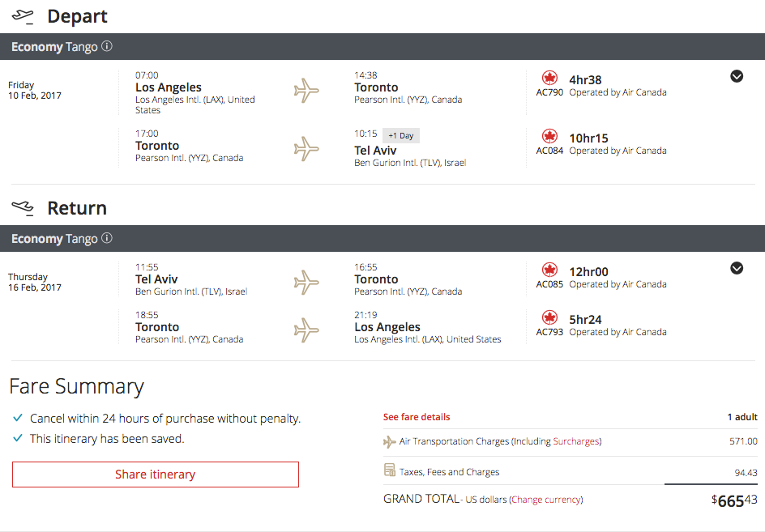Screen dimensions: 765x532
Task: Click the checkmark next to 24-hour cancellation note
Action: coord(18,418)
